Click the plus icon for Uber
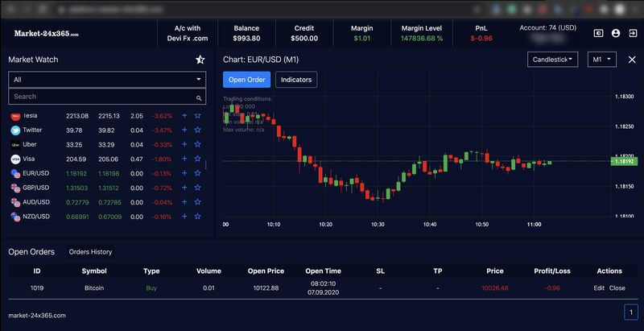The width and height of the screenshot is (644, 331). [x=184, y=144]
